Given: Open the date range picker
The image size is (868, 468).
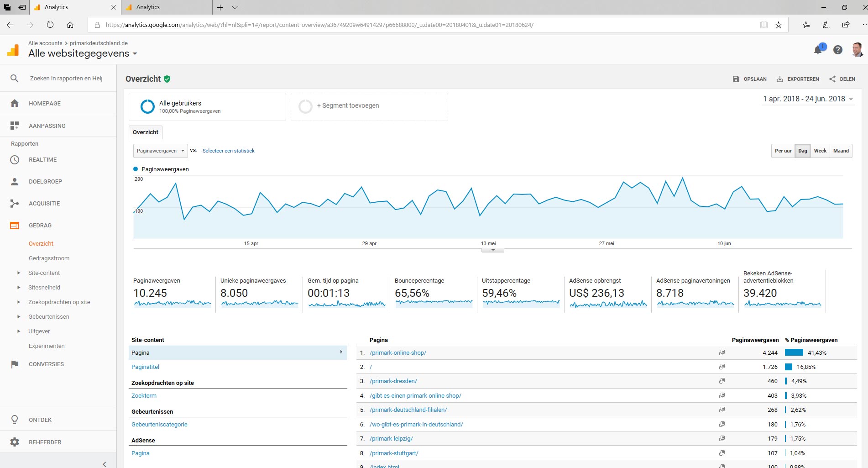Looking at the screenshot, I should coord(808,99).
